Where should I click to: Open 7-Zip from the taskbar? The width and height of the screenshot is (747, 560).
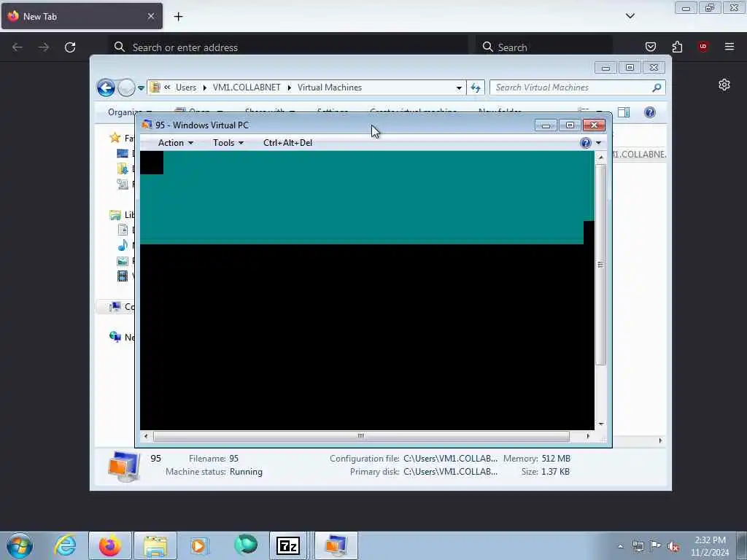(x=287, y=545)
